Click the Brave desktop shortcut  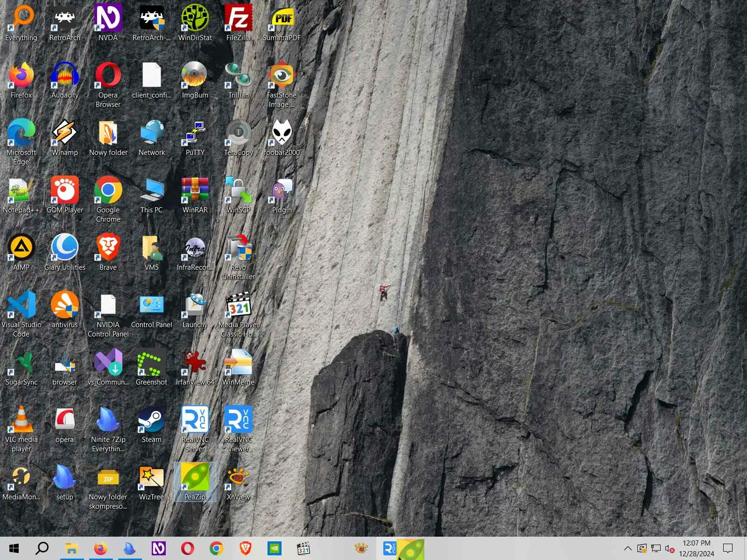108,252
